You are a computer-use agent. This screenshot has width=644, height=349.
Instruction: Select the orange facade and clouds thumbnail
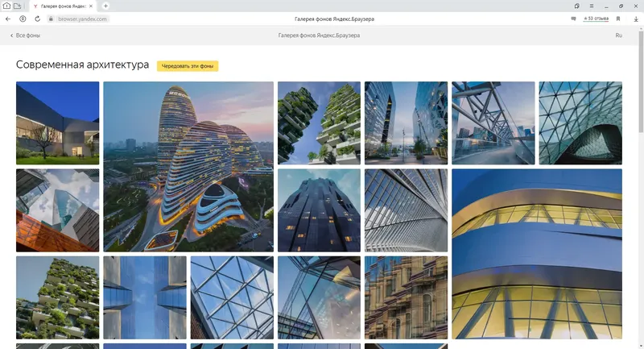tap(57, 210)
